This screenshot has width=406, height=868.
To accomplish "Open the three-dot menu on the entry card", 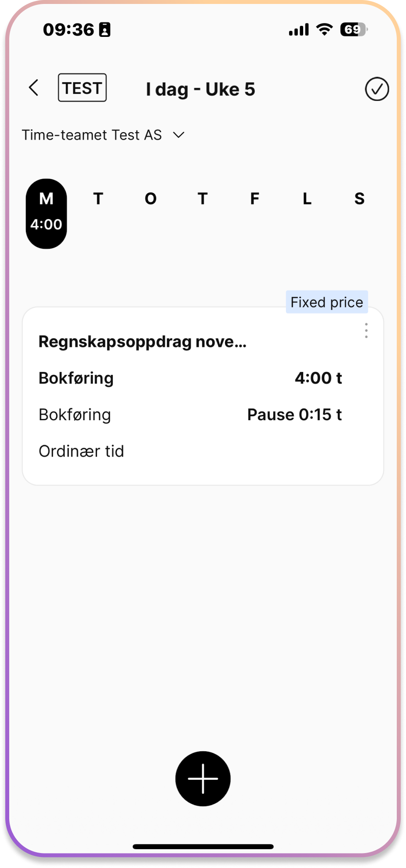I will (x=366, y=331).
